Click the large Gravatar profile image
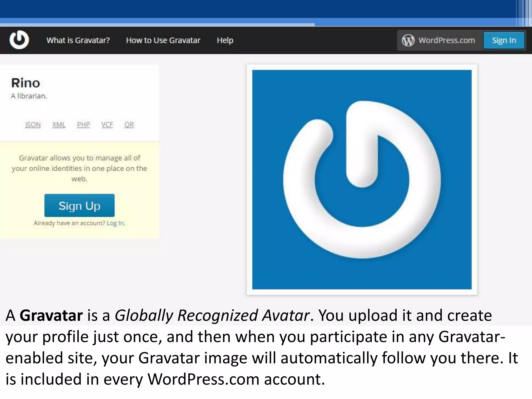This screenshot has height=399, width=532. tap(362, 179)
